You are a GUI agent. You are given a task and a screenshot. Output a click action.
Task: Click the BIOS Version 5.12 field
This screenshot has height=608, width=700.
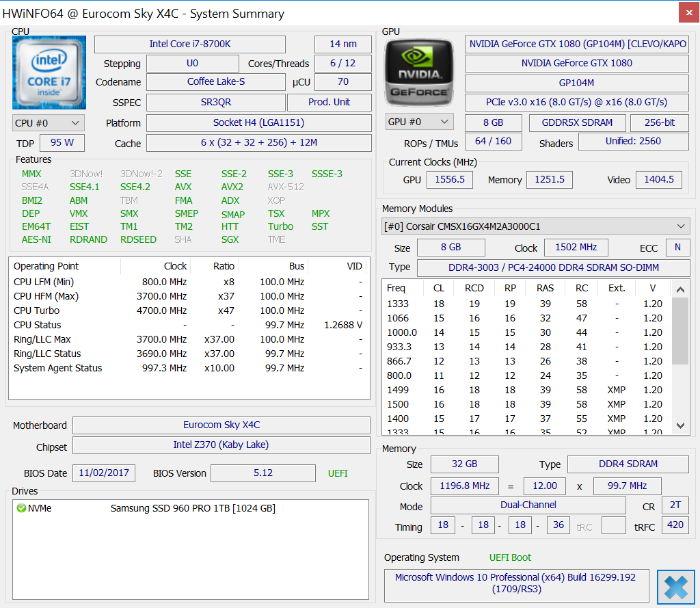pos(263,473)
